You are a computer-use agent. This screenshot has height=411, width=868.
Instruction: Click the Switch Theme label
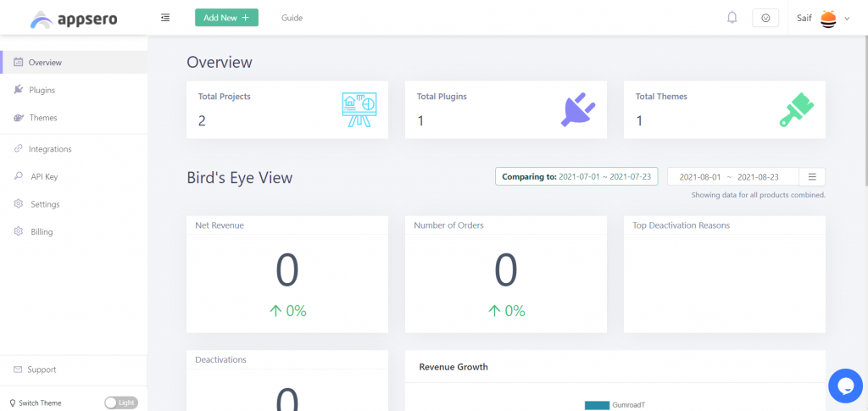pyautogui.click(x=40, y=403)
